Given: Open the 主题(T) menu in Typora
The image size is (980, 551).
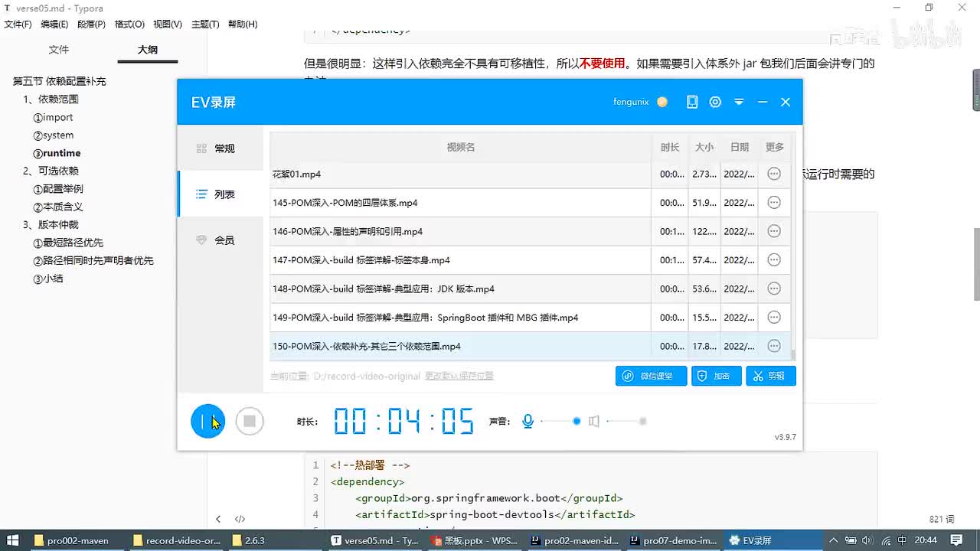Looking at the screenshot, I should pos(205,24).
